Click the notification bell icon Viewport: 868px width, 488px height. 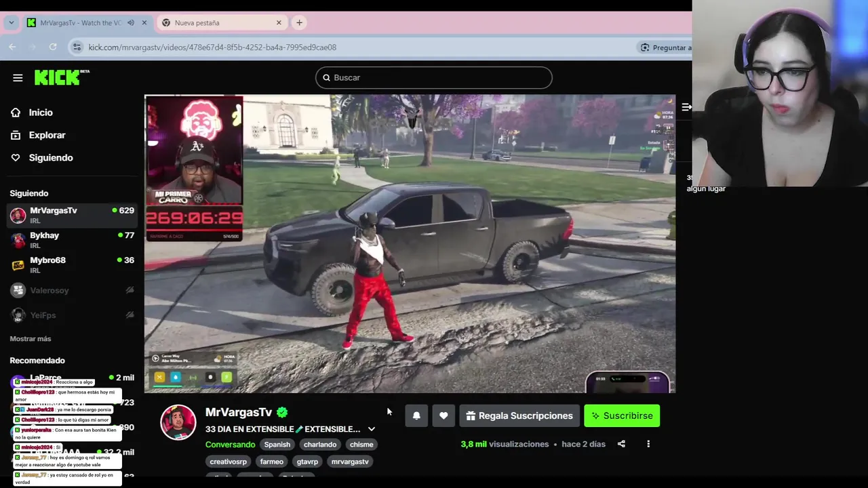(x=416, y=415)
